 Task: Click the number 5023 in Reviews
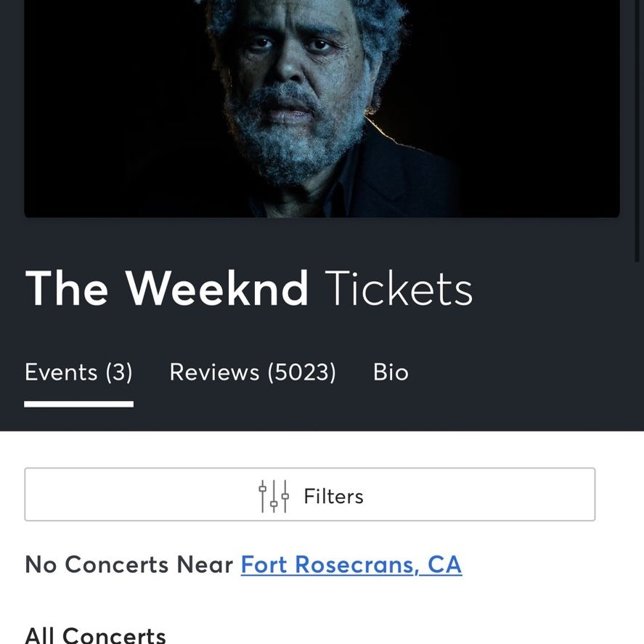click(x=302, y=372)
